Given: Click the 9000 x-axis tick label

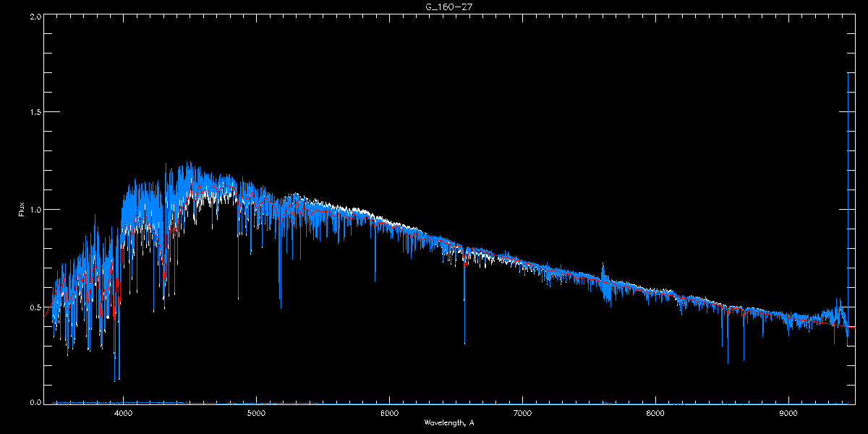Looking at the screenshot, I should pyautogui.click(x=788, y=413).
